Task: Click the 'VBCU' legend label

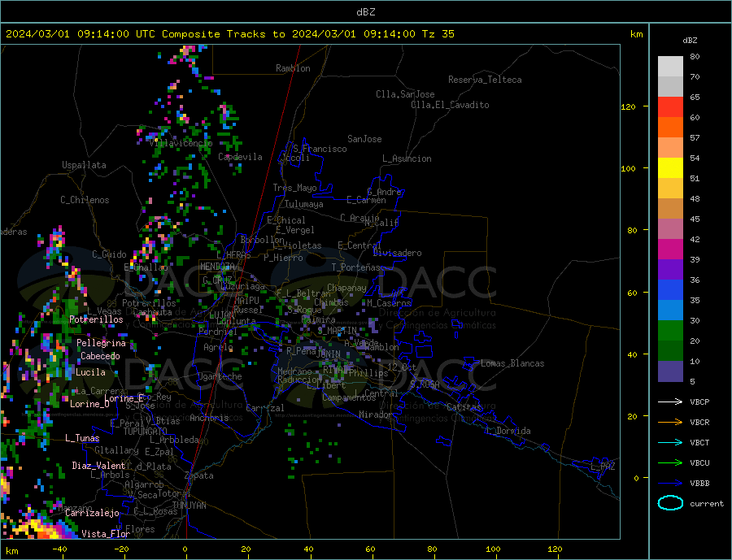Action: pos(699,463)
